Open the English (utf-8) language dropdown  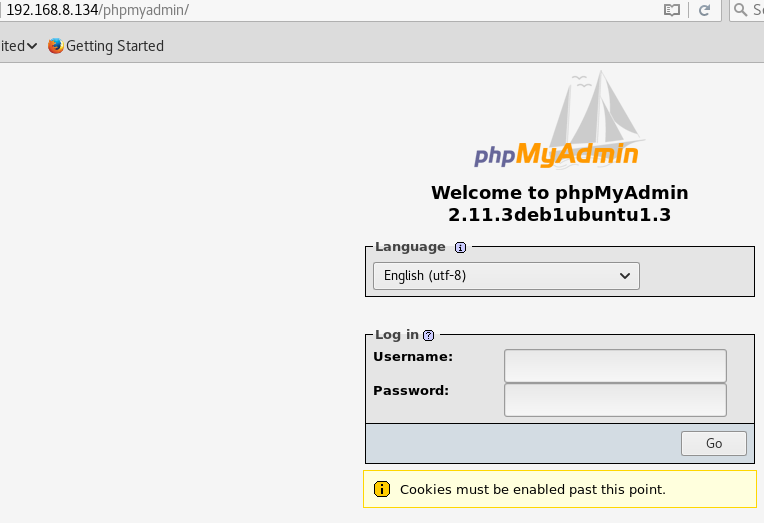click(506, 276)
